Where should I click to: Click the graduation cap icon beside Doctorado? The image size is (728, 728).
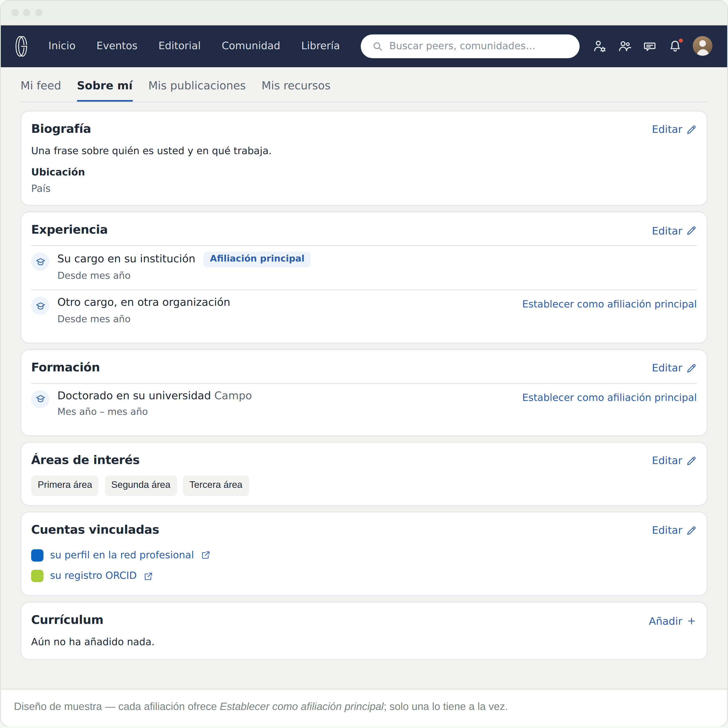pos(40,399)
